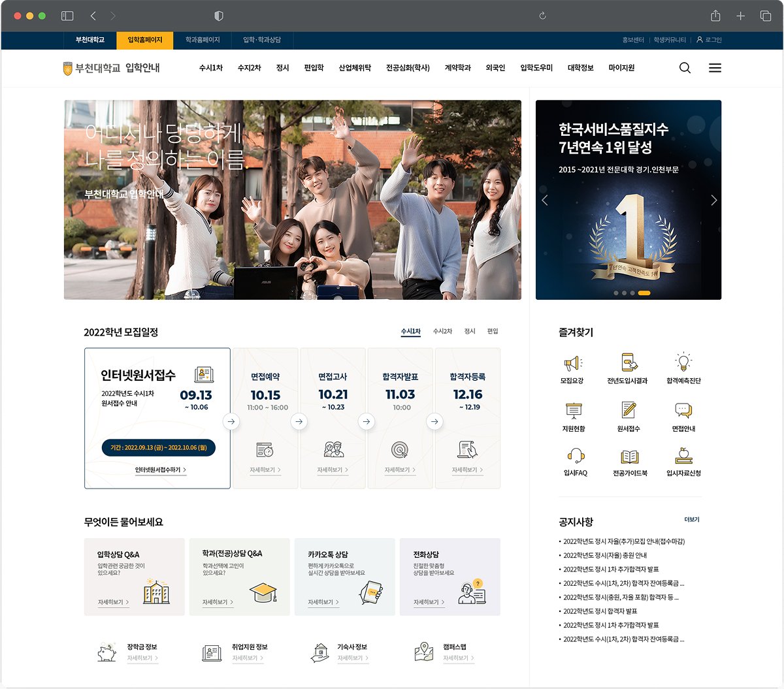The width and height of the screenshot is (784, 689).
Task: Open the 전년도입시결과 icon
Action: [629, 362]
